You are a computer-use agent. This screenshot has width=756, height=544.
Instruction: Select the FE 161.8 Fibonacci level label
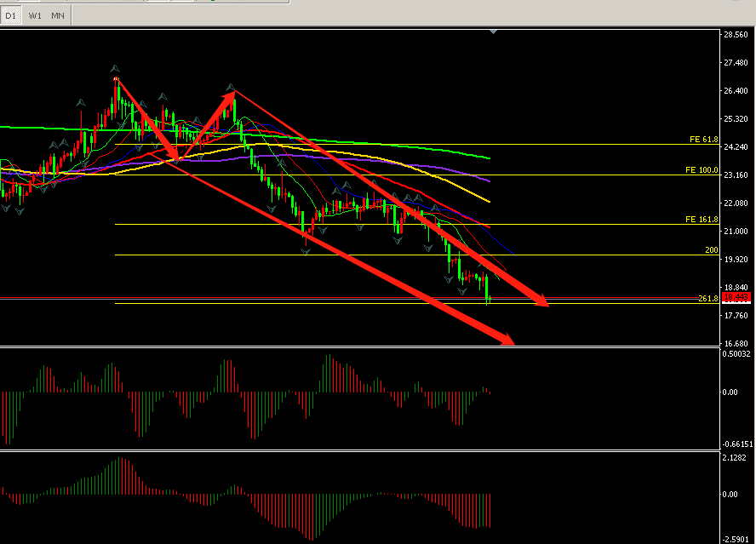click(702, 220)
